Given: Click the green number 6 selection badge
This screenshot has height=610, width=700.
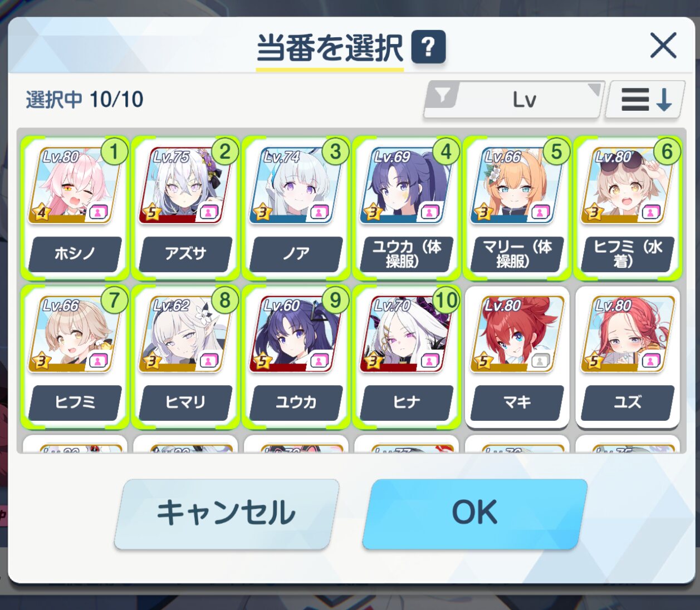Looking at the screenshot, I should coord(667,151).
